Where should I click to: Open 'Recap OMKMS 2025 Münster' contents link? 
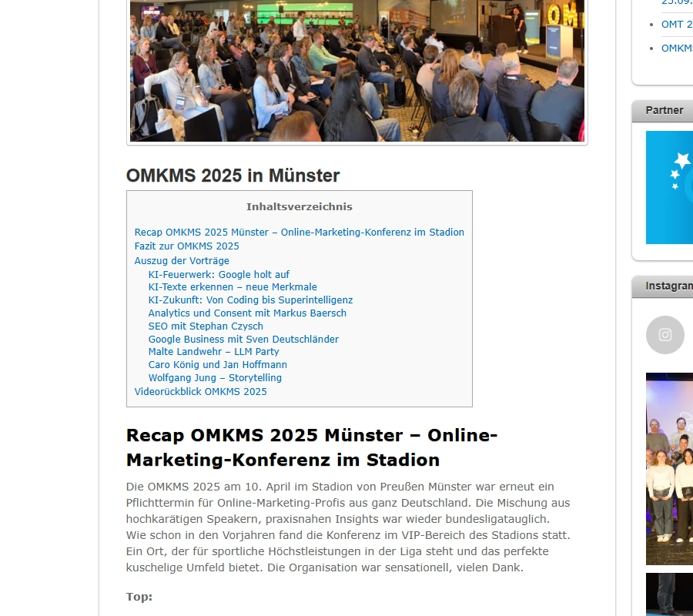pos(300,232)
